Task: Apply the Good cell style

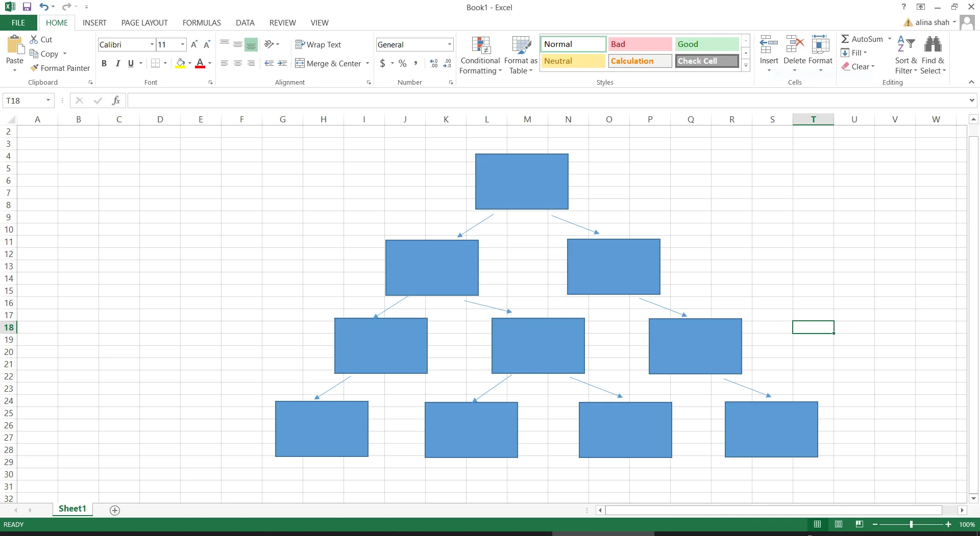Action: point(706,44)
